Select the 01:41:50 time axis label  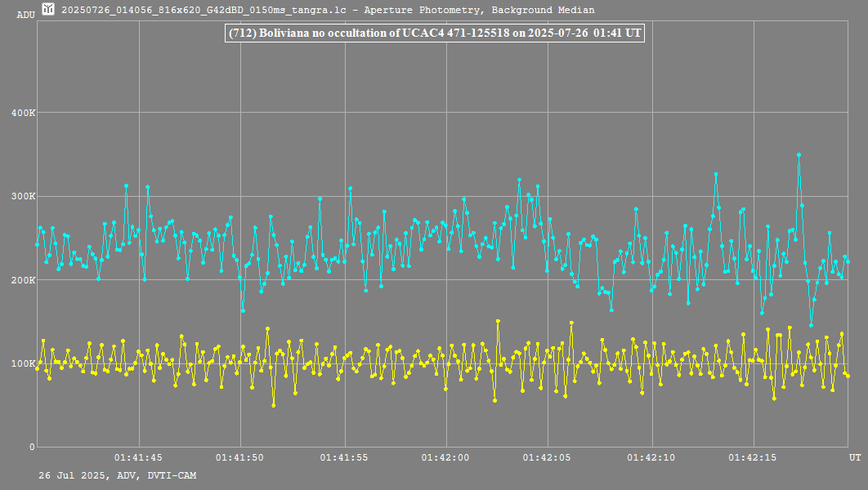pos(241,457)
